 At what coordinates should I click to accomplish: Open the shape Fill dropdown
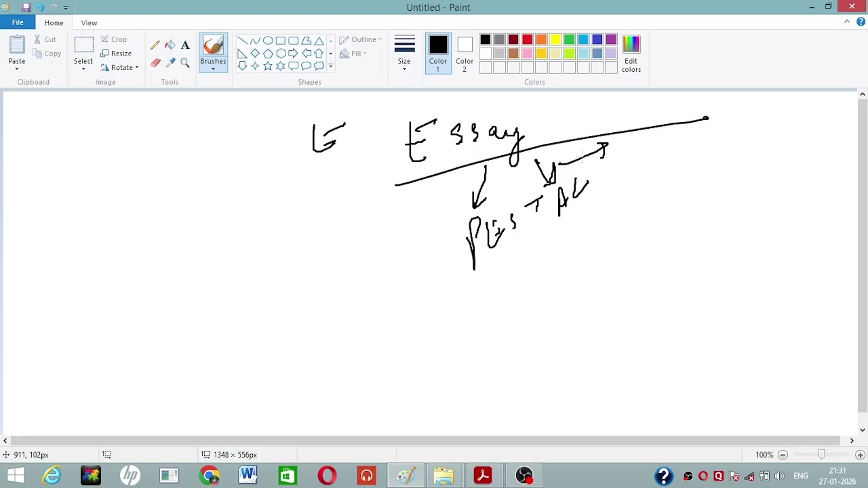coord(353,54)
